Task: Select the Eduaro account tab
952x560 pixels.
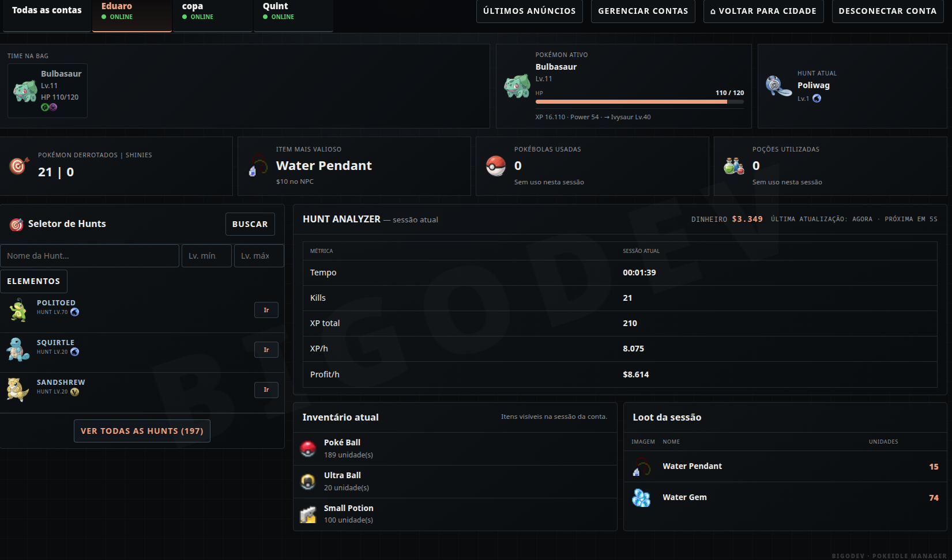Action: click(132, 16)
